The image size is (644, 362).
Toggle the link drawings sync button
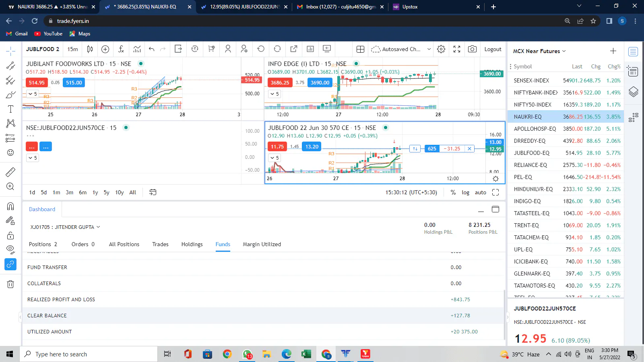click(x=10, y=264)
